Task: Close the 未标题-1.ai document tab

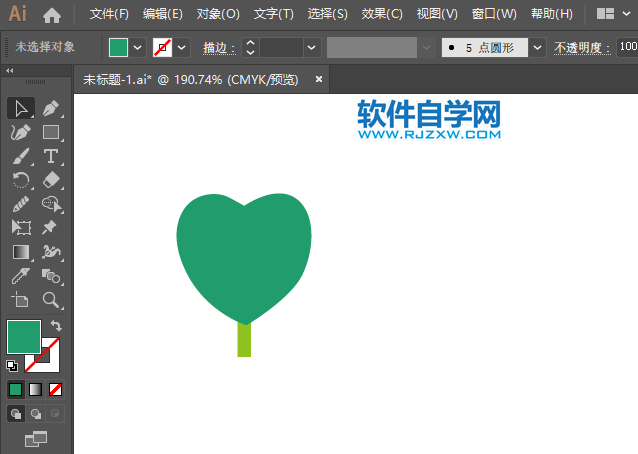Action: pos(319,79)
